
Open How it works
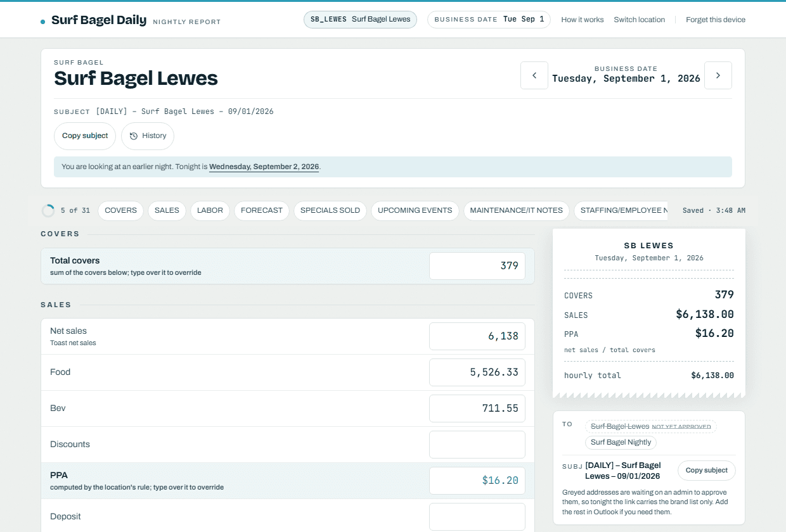[583, 20]
